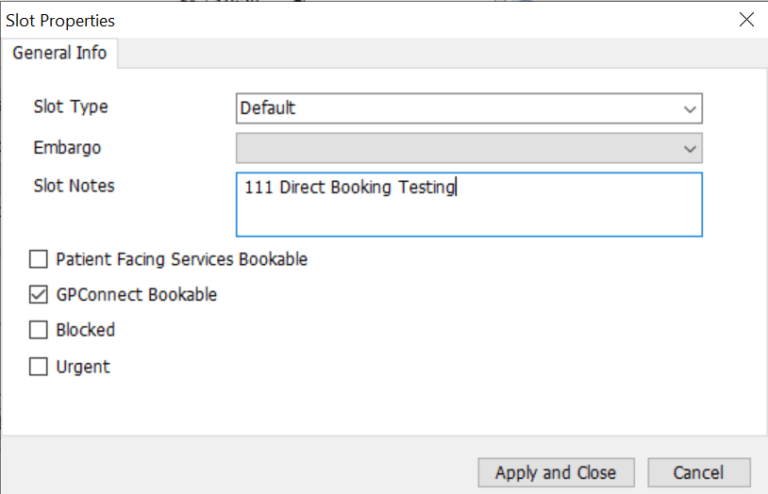Click the Slot Type field label
Image resolution: width=768 pixels, height=494 pixels.
70,107
